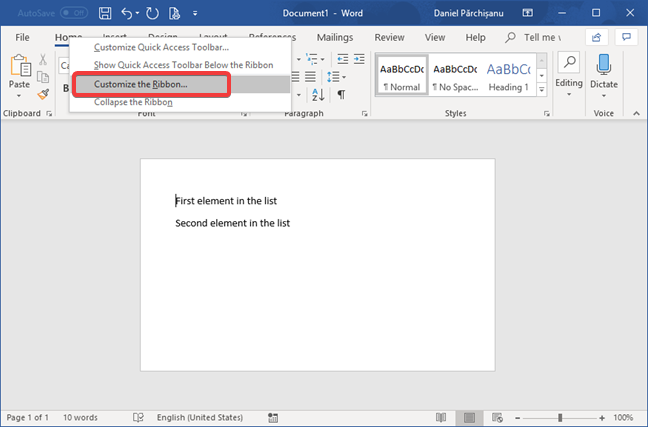Switch to Print Layout view icon

pyautogui.click(x=469, y=418)
